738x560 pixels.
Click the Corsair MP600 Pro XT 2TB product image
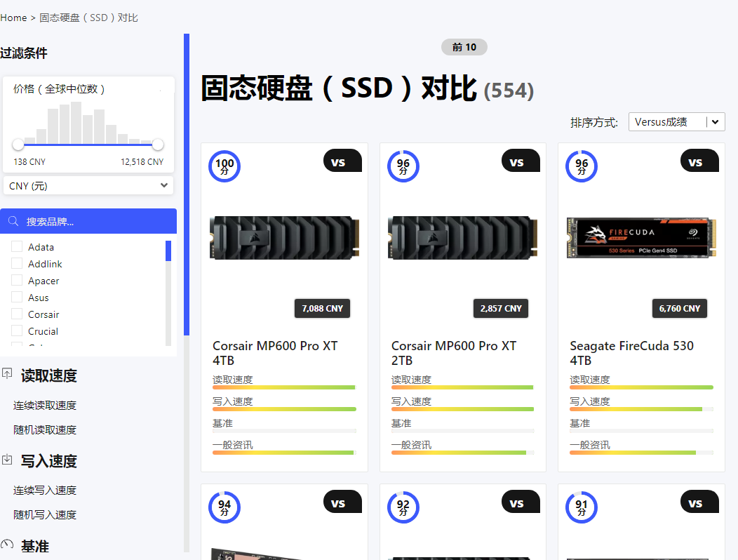pyautogui.click(x=463, y=238)
